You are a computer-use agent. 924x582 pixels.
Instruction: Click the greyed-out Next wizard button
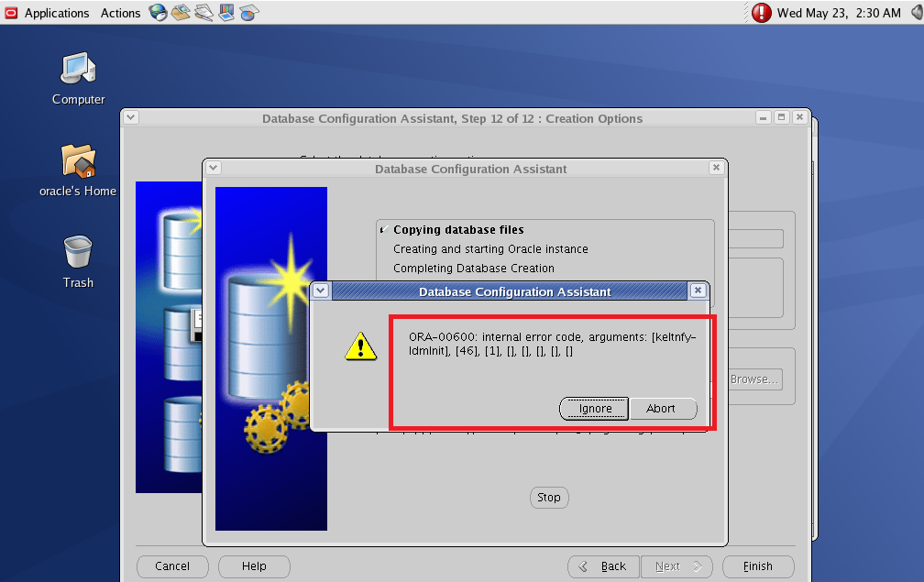676,566
